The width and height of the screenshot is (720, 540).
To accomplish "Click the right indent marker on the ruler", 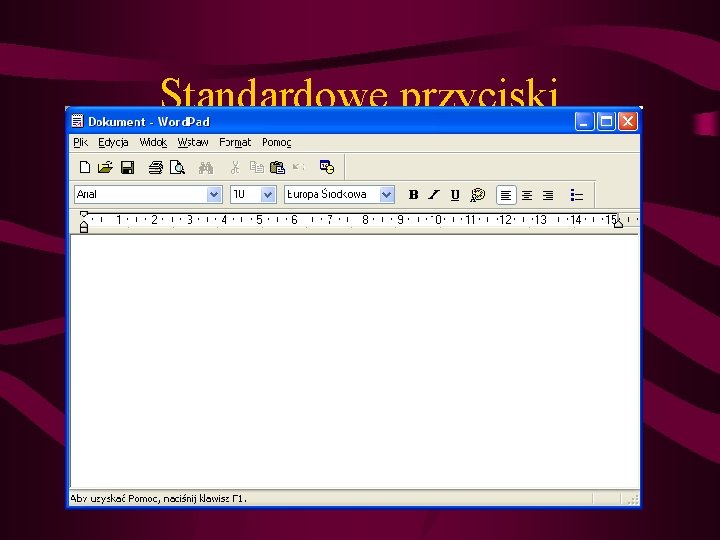I will 618,224.
